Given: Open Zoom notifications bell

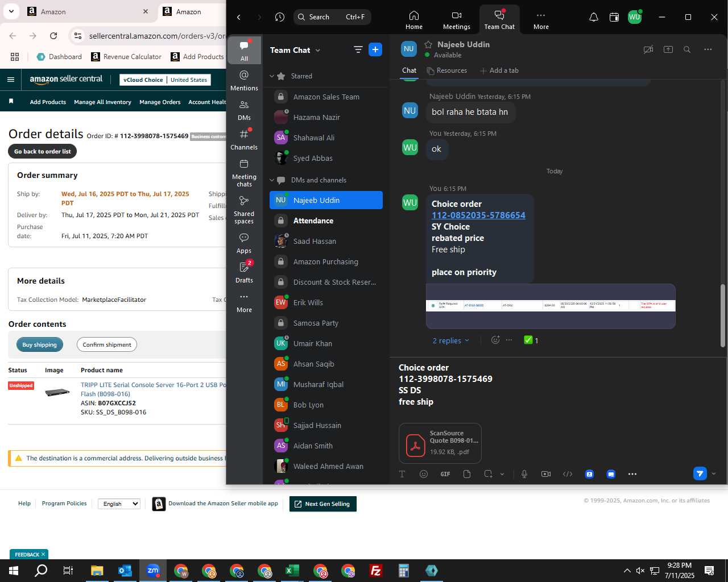Looking at the screenshot, I should (x=593, y=17).
